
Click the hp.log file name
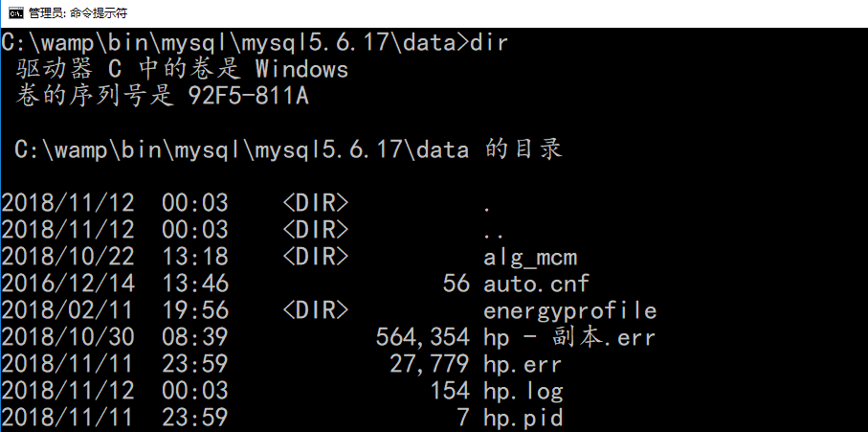(x=523, y=391)
